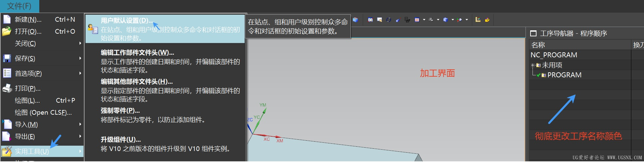Open 用户默认设置(D)... submenu entry
This screenshot has width=644, height=162.
pos(165,29)
